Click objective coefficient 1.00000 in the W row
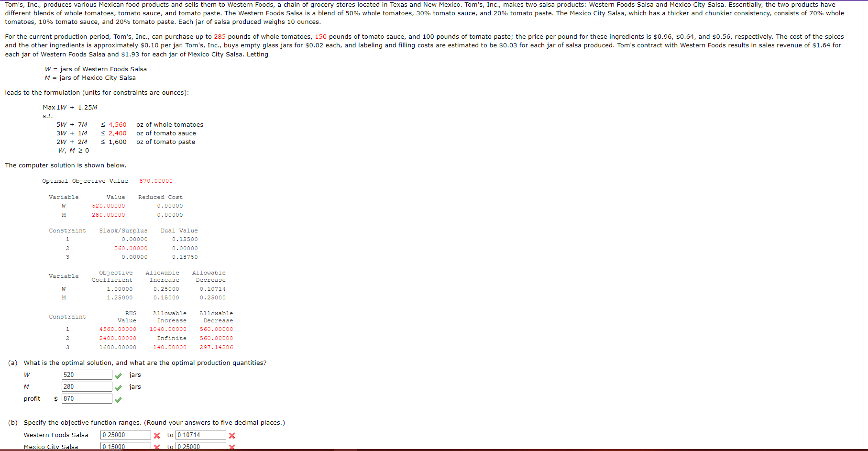Viewport: 868px width, 451px height. [120, 289]
